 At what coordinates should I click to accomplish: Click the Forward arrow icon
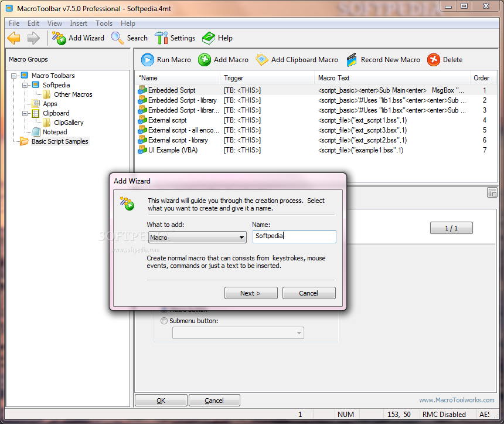pos(33,38)
